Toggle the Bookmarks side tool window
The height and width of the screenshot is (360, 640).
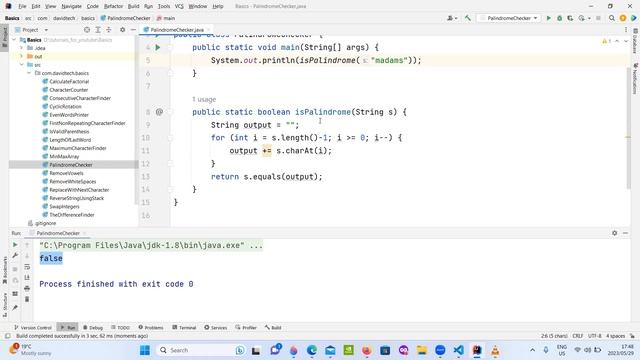(x=4, y=270)
